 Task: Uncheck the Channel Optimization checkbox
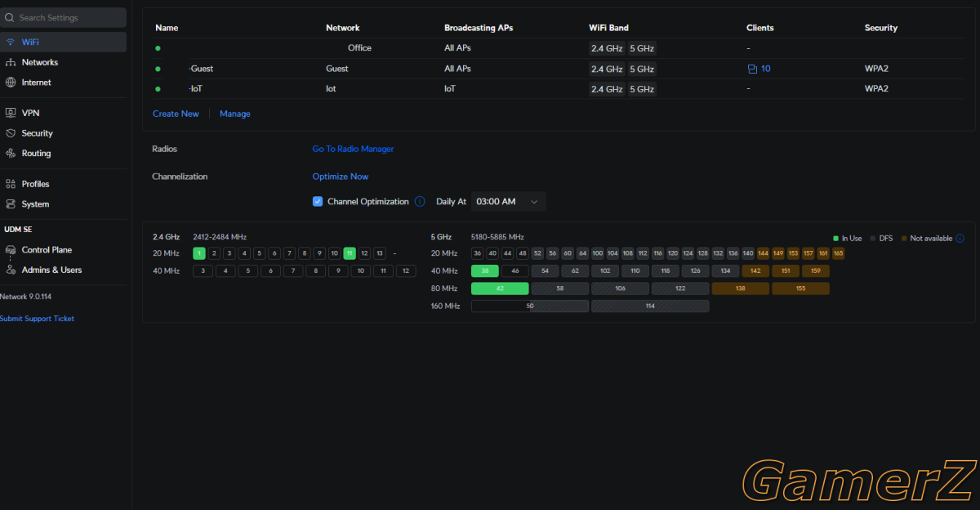(x=318, y=201)
